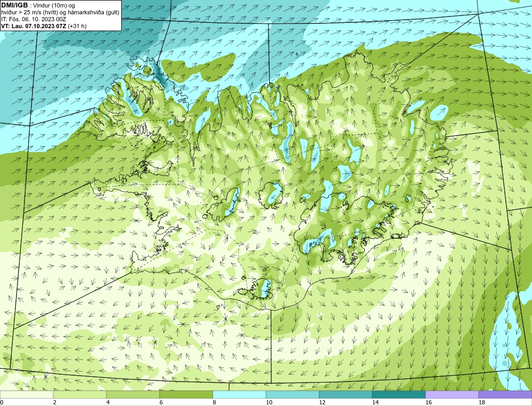
Task: Click the legend label 6
Action: coord(161,402)
